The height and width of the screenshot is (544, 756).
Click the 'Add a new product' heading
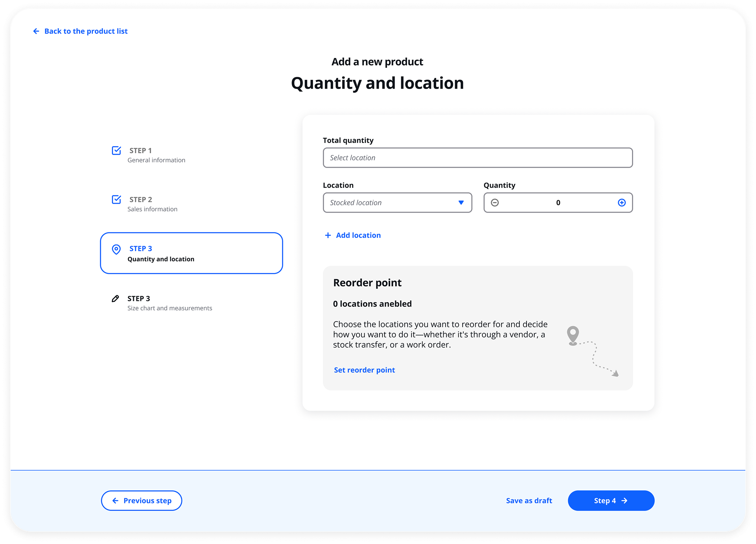coord(377,62)
